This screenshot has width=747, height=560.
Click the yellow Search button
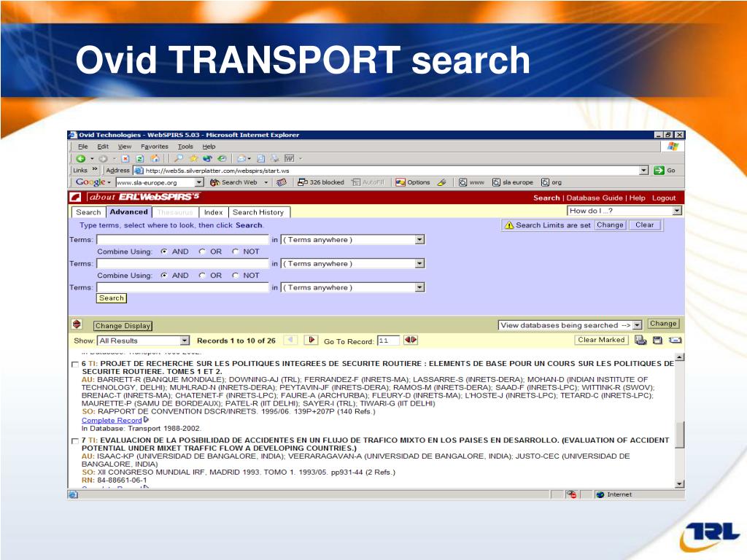(112, 298)
